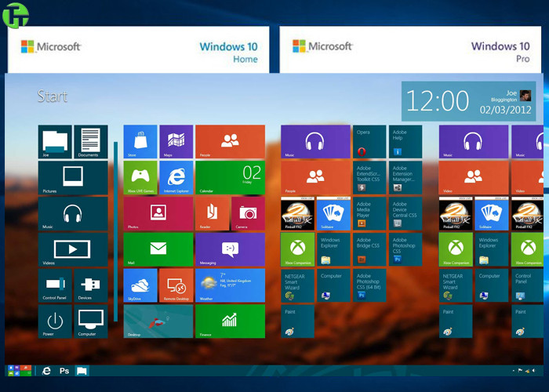Open the dark teal Music tile below Pictures
The image size is (549, 392).
(x=73, y=213)
